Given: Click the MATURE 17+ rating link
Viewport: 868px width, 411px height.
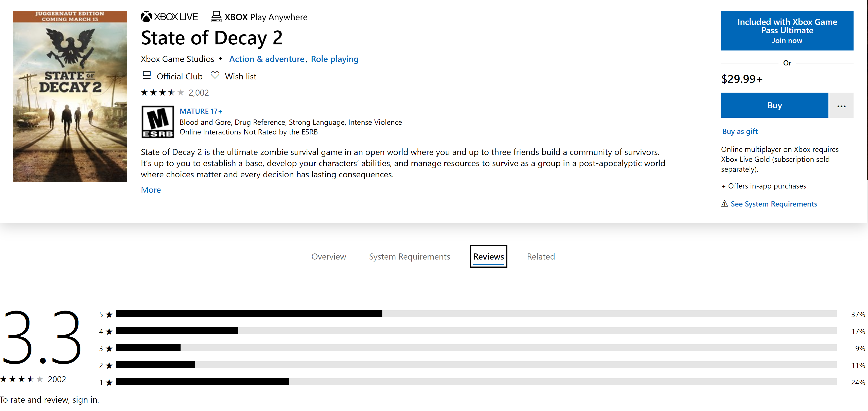Looking at the screenshot, I should click(201, 111).
